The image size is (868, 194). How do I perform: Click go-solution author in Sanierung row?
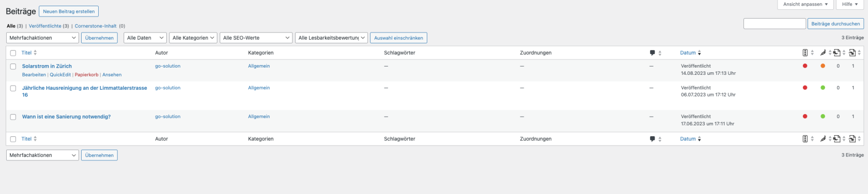coord(168,117)
